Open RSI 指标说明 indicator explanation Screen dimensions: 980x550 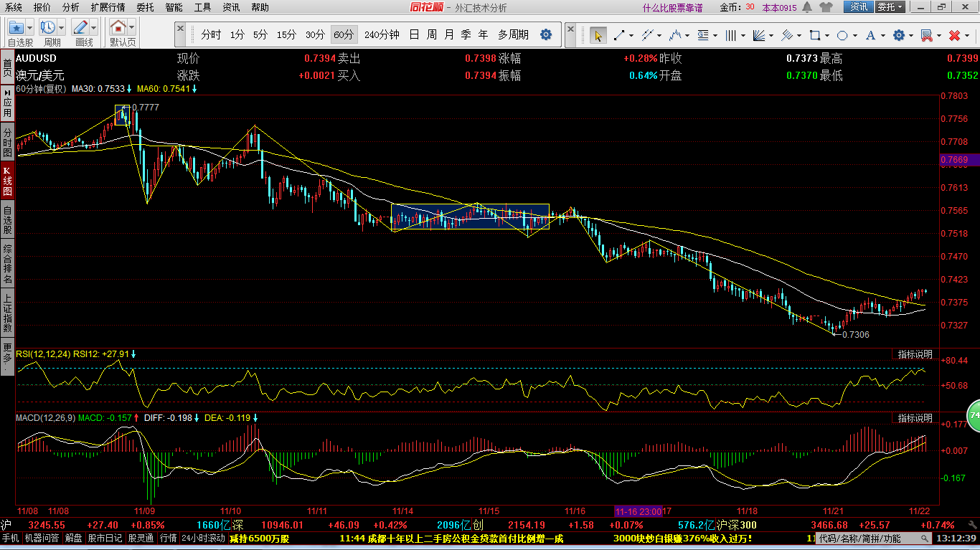click(915, 354)
